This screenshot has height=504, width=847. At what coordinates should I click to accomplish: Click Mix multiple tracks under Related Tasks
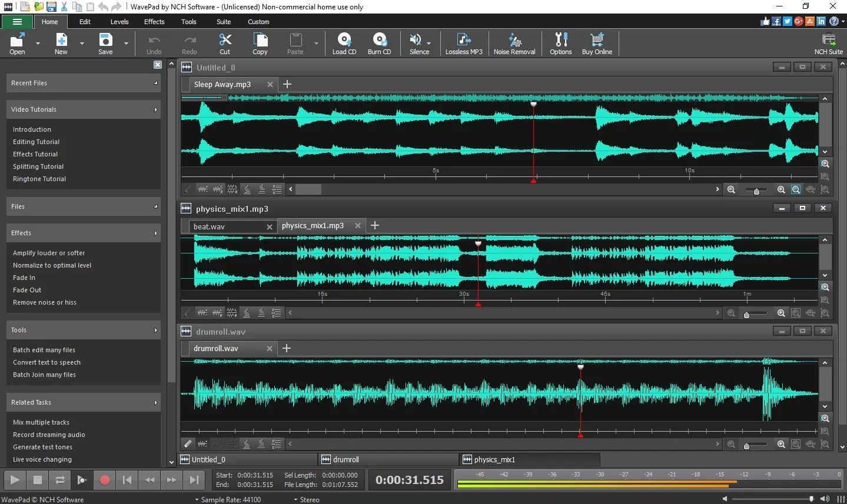point(41,422)
